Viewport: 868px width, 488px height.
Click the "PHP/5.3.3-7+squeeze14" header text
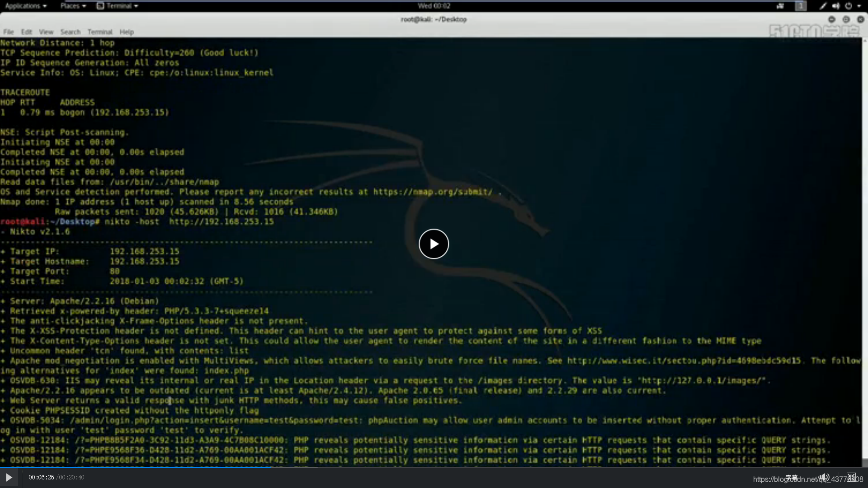217,311
